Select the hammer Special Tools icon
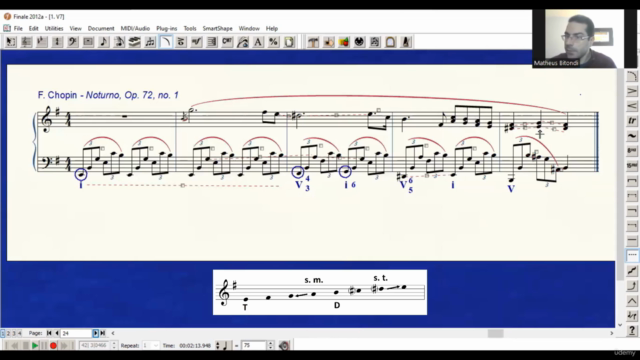The width and height of the screenshot is (640, 360). (x=313, y=42)
